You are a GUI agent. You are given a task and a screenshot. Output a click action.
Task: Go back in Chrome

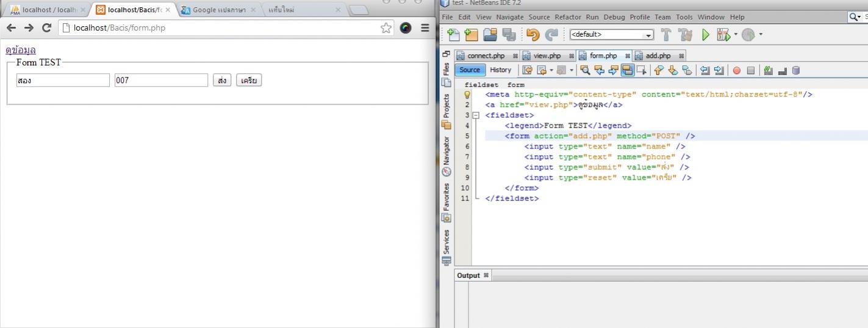[x=12, y=27]
